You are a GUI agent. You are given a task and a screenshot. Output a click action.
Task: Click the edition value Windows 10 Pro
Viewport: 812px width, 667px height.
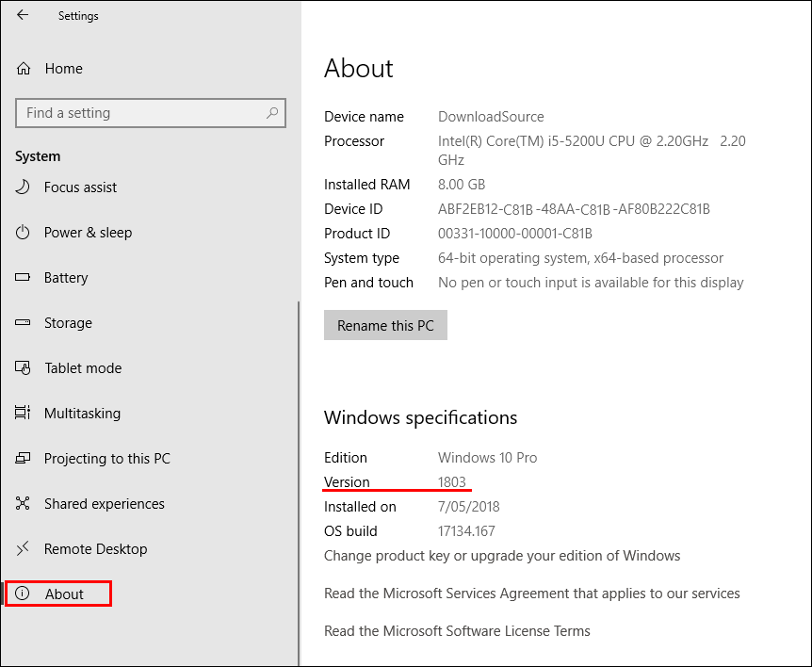pos(487,457)
